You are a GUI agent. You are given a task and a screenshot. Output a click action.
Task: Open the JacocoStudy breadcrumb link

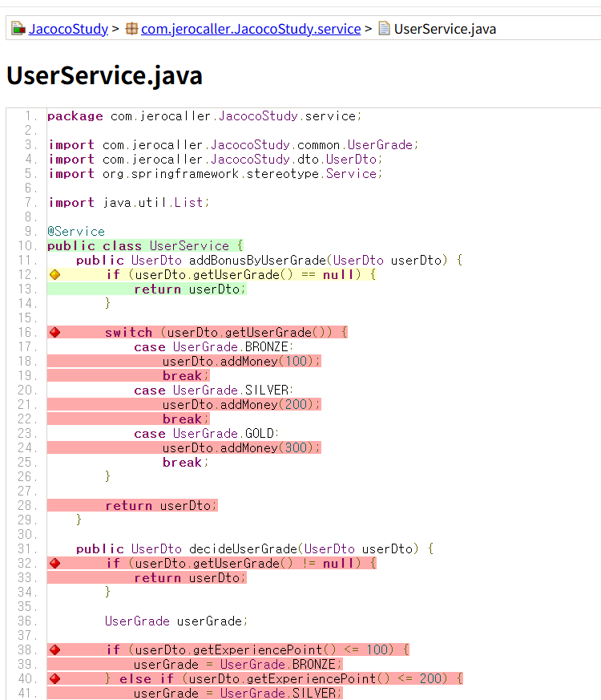[68, 29]
